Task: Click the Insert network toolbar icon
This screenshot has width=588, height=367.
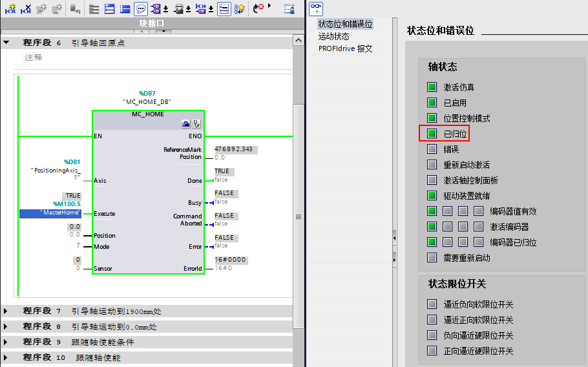Action: [10, 8]
